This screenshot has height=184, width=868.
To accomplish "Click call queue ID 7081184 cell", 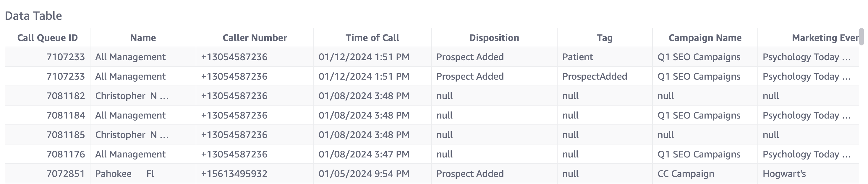I will 65,116.
